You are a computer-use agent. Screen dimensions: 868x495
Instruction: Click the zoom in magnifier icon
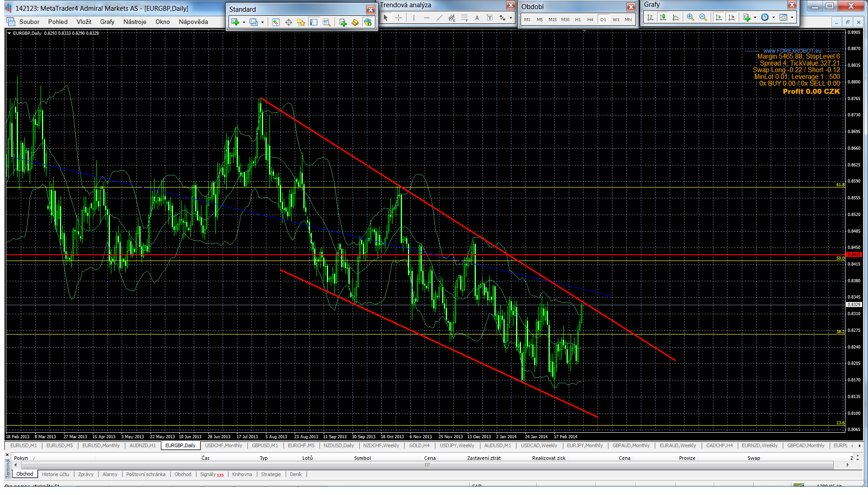point(690,18)
